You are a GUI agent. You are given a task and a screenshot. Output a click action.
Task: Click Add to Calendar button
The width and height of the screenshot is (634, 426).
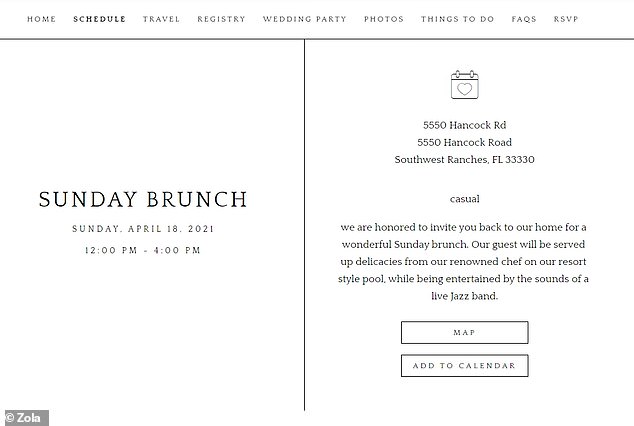[x=465, y=366]
